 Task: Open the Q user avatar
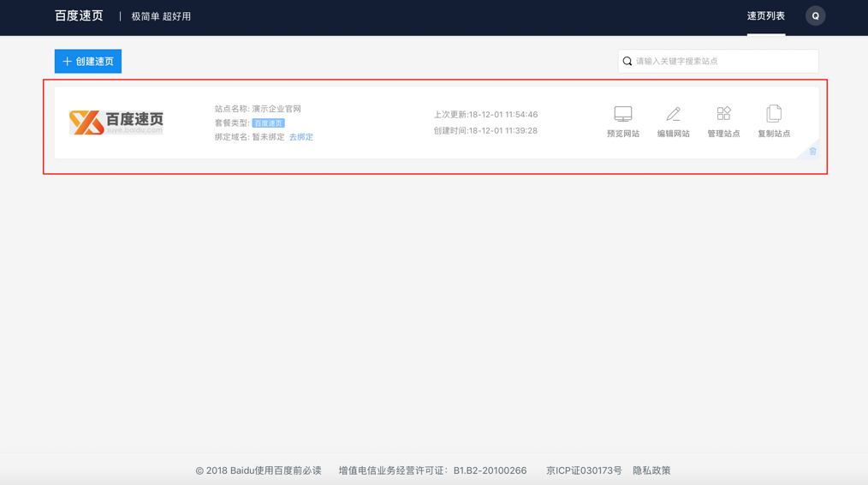pyautogui.click(x=815, y=16)
